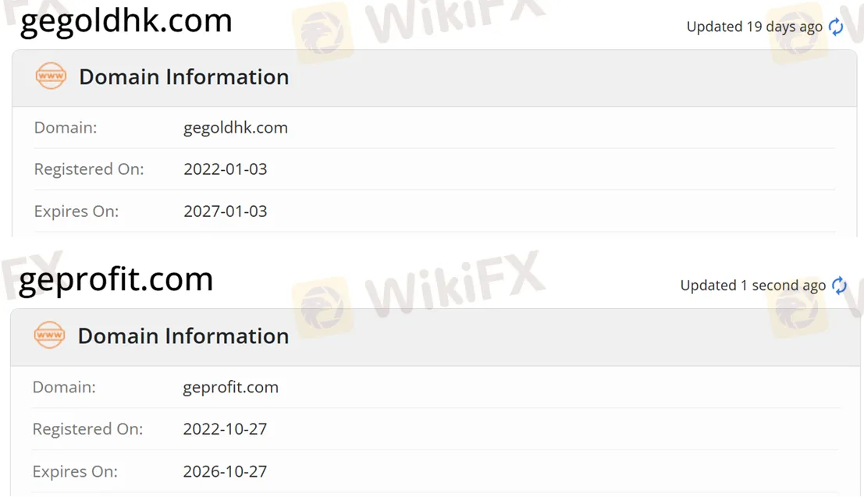The width and height of the screenshot is (864, 504).
Task: Select registered date 2022-01-03
Action: tap(226, 169)
